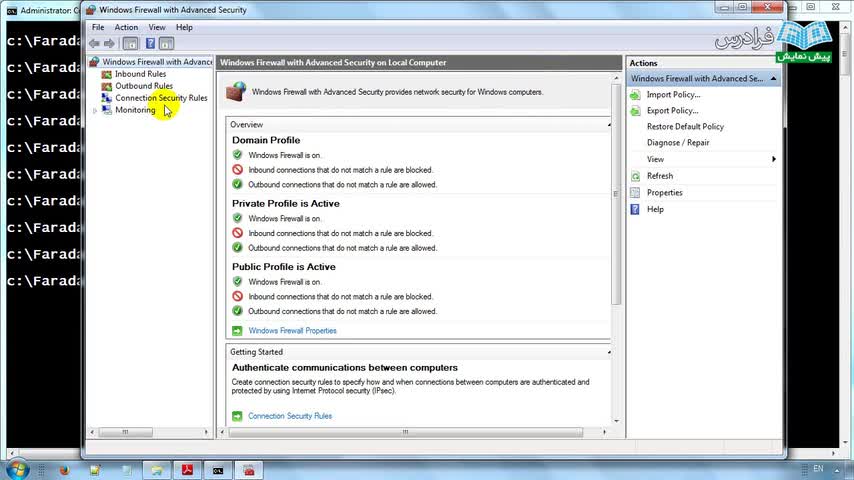
Task: Click the Forward arrow in the toolbar
Action: coord(109,44)
